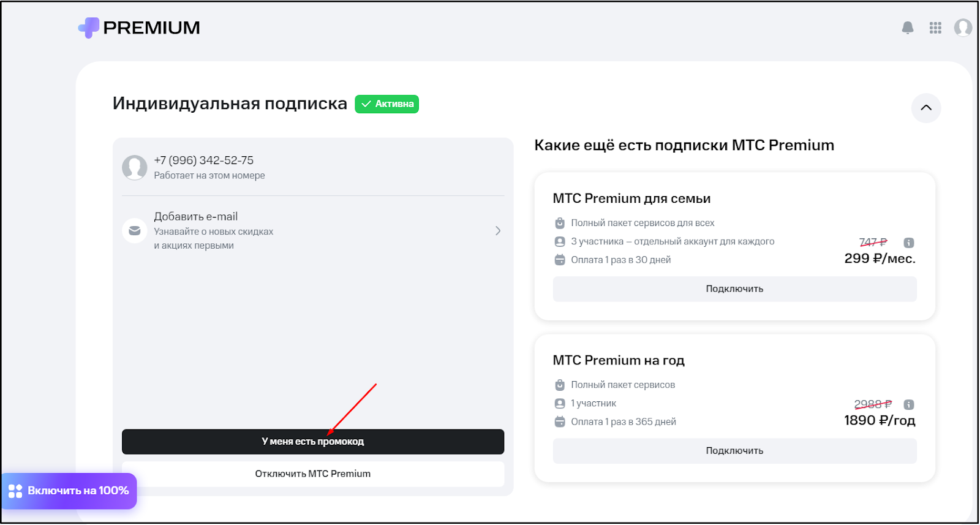Click the Включить на 100% banner
Image resolution: width=980 pixels, height=525 pixels.
69,491
